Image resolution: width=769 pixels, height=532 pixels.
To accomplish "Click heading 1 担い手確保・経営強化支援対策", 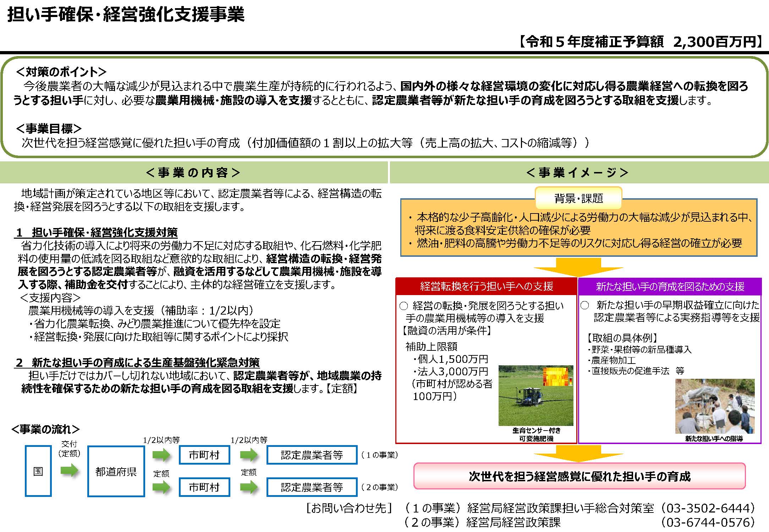I will 96,232.
